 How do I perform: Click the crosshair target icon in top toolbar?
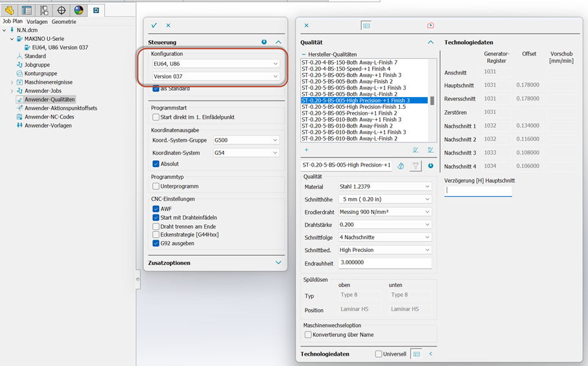tap(62, 10)
